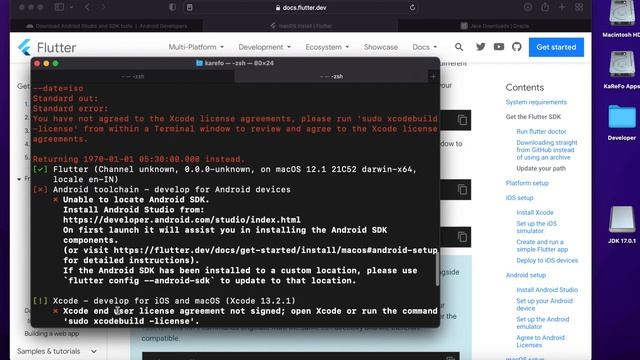Go to Set up the Android emulator link
Screen dimensions: 640x360
point(542,323)
